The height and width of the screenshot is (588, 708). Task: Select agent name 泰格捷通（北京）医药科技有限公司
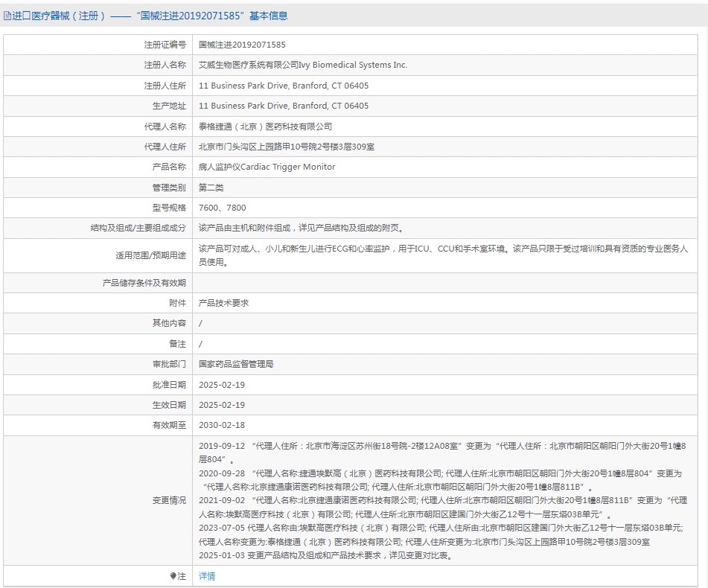pos(266,127)
